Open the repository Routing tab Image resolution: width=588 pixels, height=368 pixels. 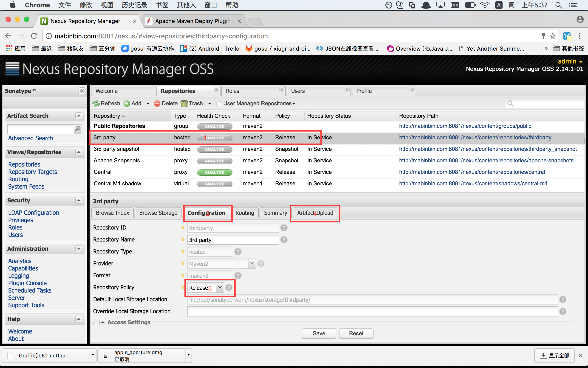pyautogui.click(x=244, y=213)
